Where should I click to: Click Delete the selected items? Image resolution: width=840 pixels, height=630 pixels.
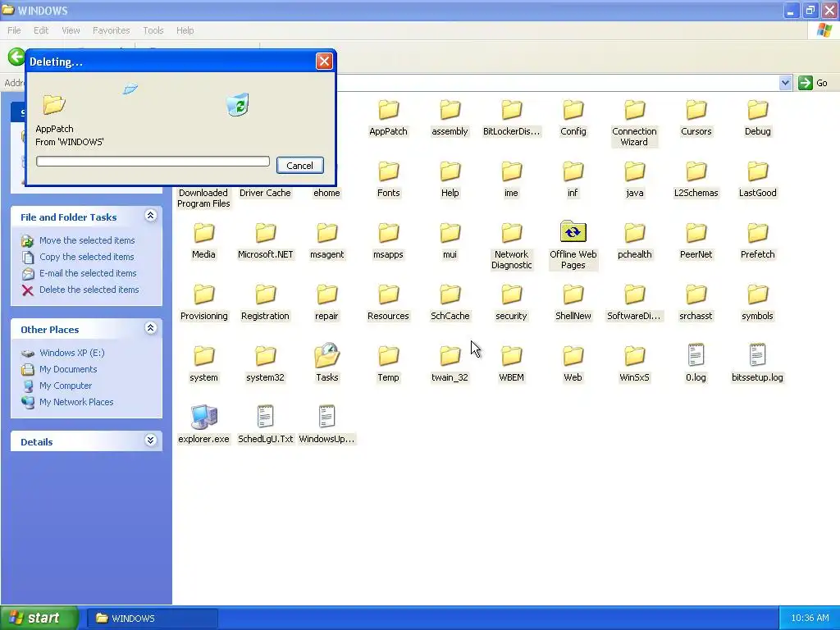pyautogui.click(x=89, y=290)
